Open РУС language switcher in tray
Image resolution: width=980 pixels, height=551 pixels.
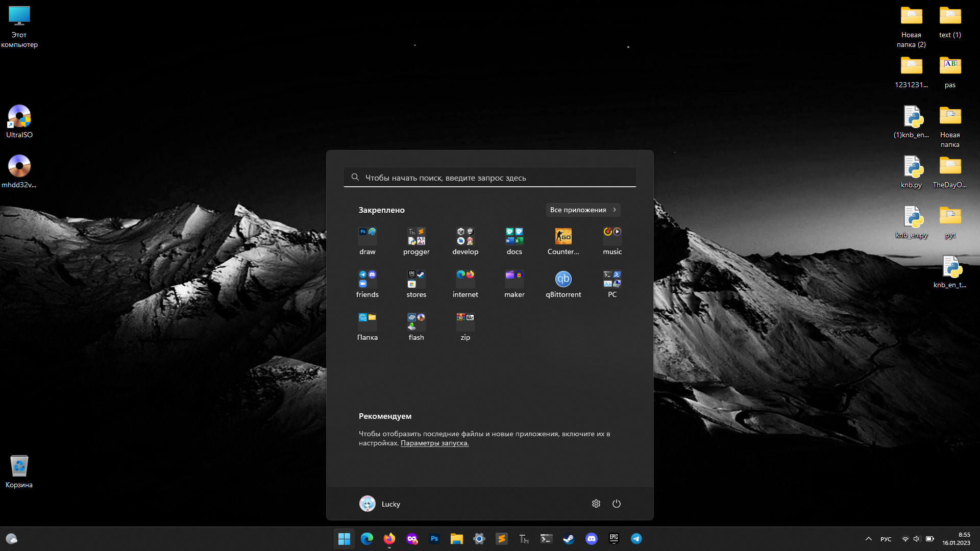tap(886, 539)
